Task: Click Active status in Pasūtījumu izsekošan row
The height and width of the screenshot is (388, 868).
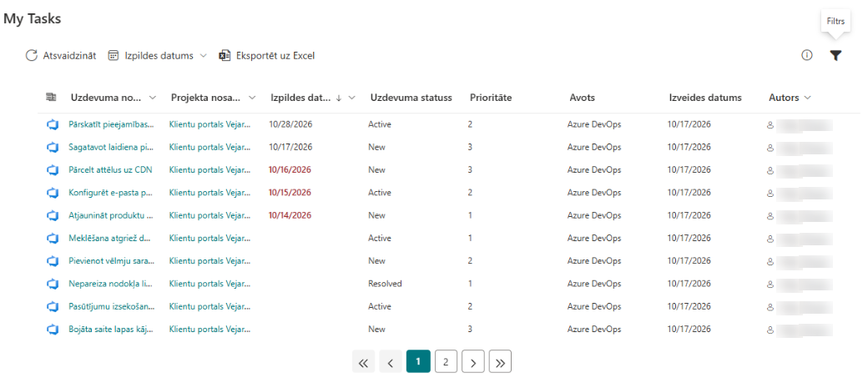Action: (380, 306)
